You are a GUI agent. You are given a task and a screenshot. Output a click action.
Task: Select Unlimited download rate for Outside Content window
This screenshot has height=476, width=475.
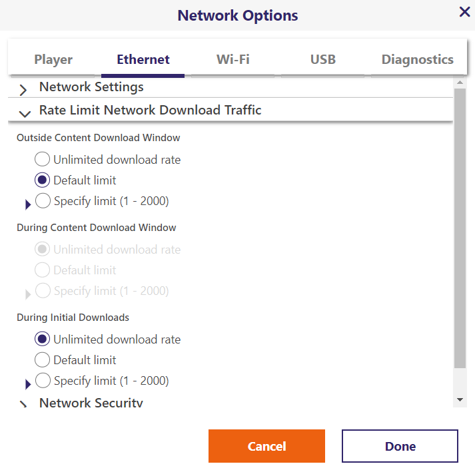click(42, 160)
